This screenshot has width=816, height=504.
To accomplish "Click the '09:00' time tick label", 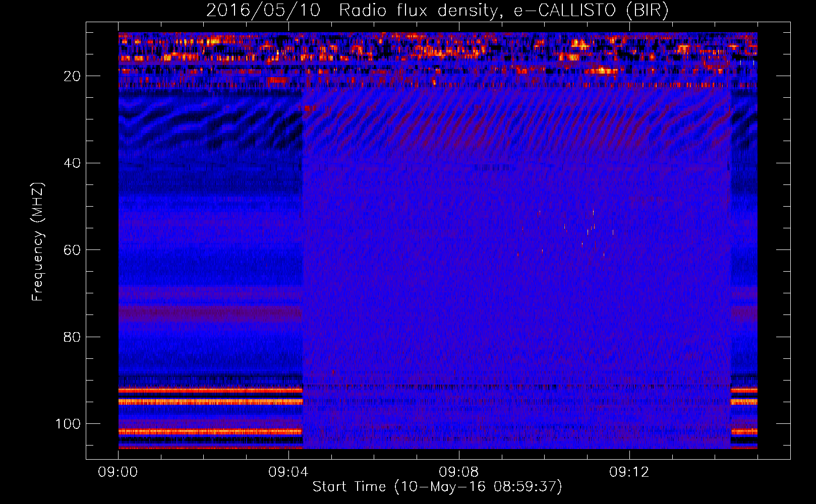I will coord(118,472).
